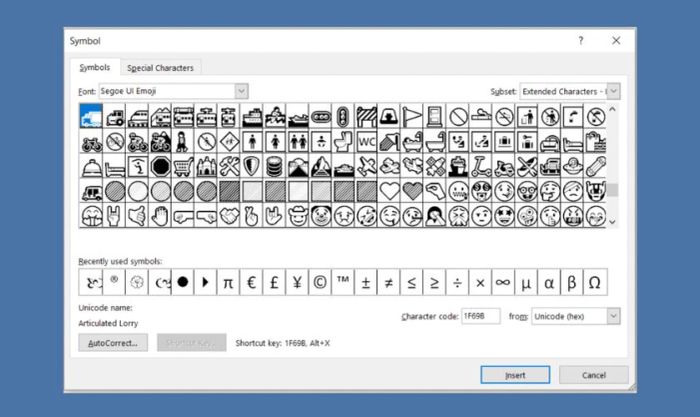
Task: Open the 'from' Unicode (hex) dropdown
Action: pyautogui.click(x=613, y=316)
